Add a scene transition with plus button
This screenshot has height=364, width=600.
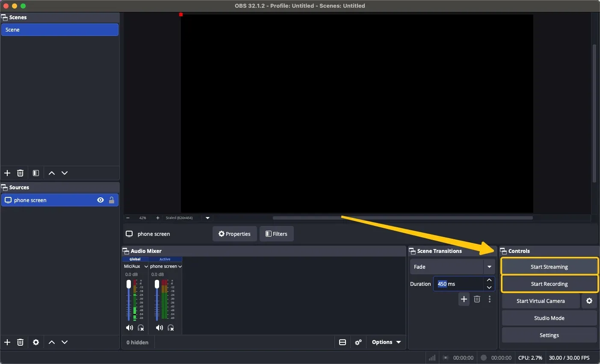coord(464,299)
